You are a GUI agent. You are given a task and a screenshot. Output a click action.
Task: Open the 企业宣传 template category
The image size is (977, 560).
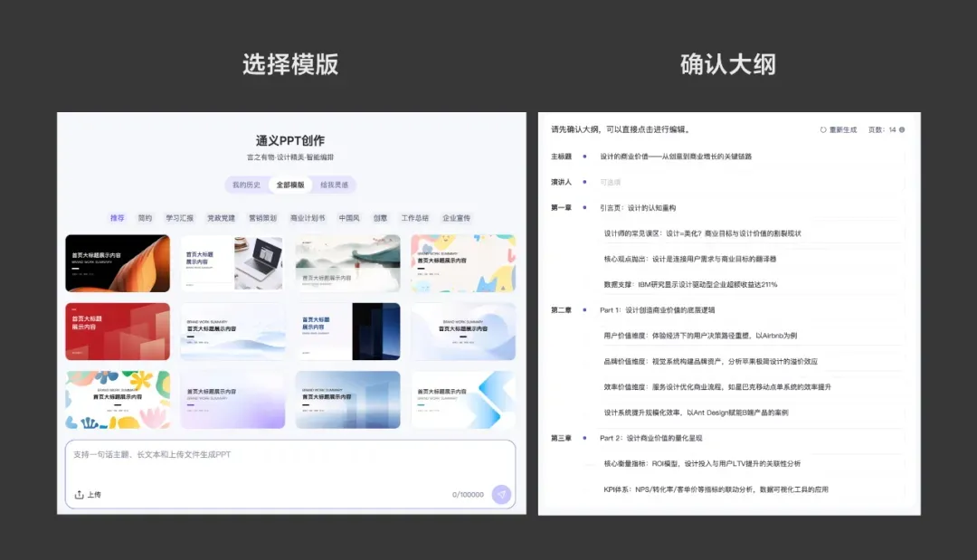[455, 218]
